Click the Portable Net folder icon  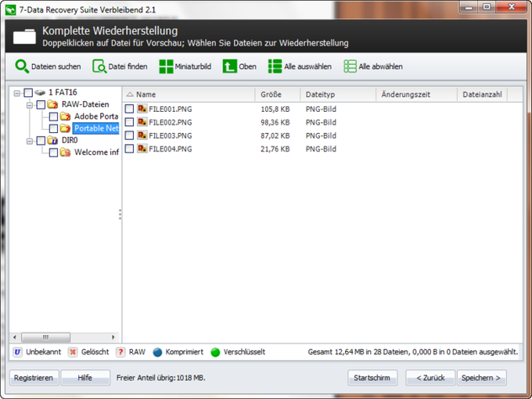coord(65,128)
